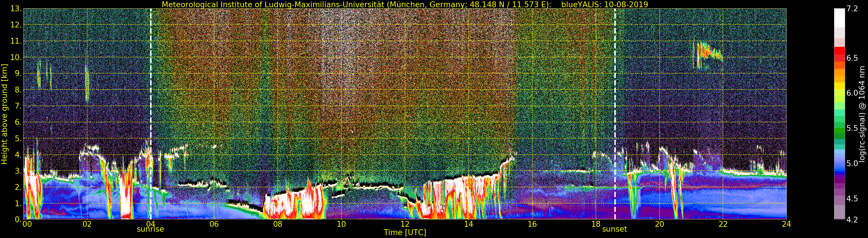Click time axis tick label 08
This screenshot has height=238, width=868.
coord(278,224)
